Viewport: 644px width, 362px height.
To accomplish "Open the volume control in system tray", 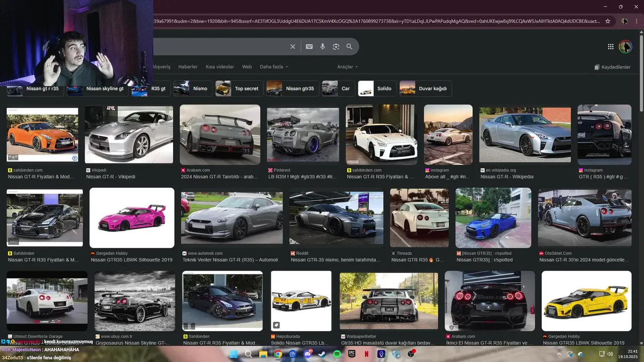I will tap(610, 354).
